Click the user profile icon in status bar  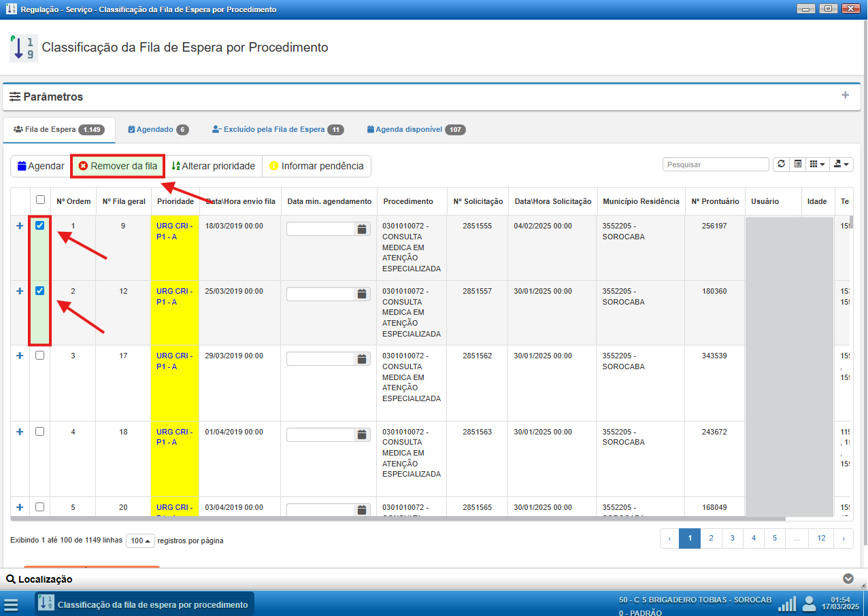pyautogui.click(x=809, y=604)
